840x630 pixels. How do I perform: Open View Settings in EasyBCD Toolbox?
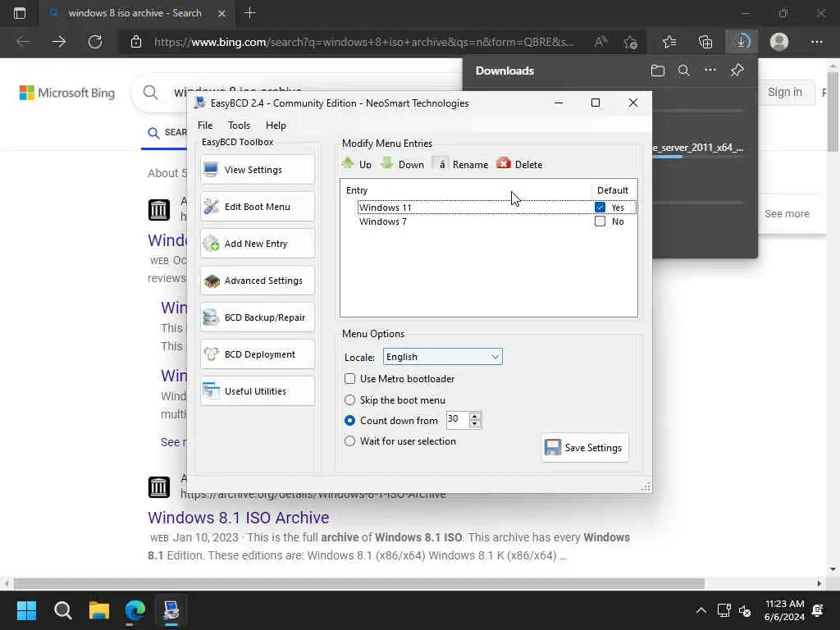pos(257,170)
